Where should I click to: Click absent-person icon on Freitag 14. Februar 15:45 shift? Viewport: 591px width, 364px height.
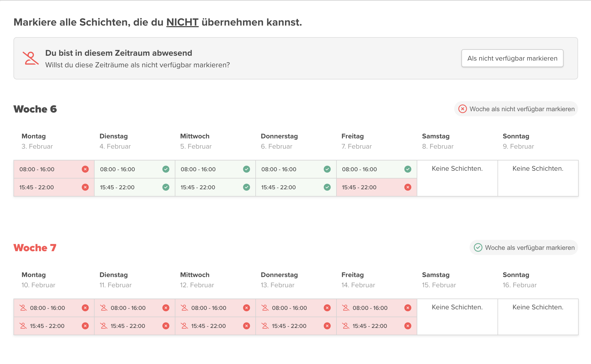point(346,326)
